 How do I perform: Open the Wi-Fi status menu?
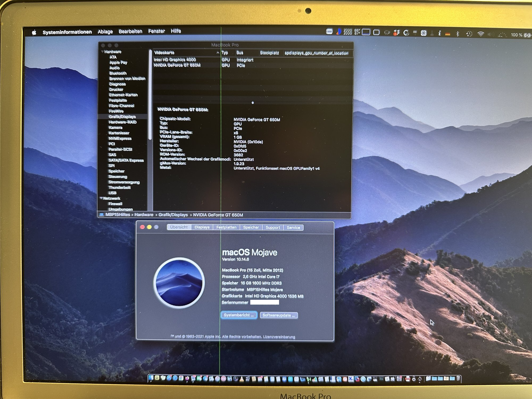[480, 34]
